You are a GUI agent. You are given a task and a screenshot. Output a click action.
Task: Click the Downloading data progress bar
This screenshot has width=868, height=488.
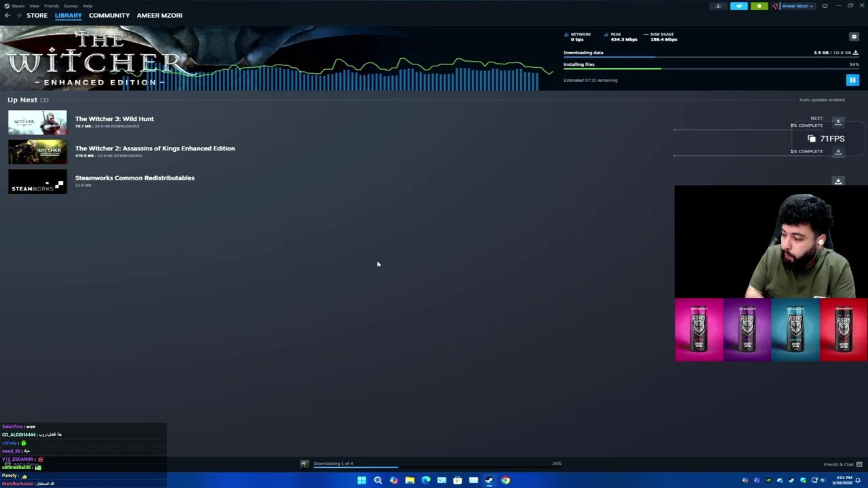711,57
